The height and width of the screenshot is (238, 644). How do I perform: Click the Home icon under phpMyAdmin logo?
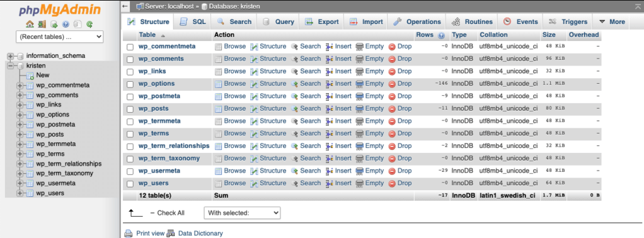[x=30, y=24]
